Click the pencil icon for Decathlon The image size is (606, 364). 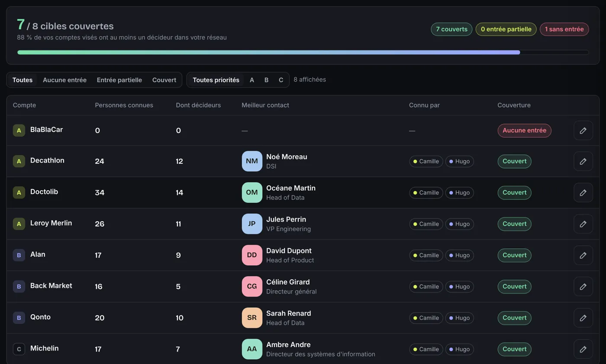[583, 161]
